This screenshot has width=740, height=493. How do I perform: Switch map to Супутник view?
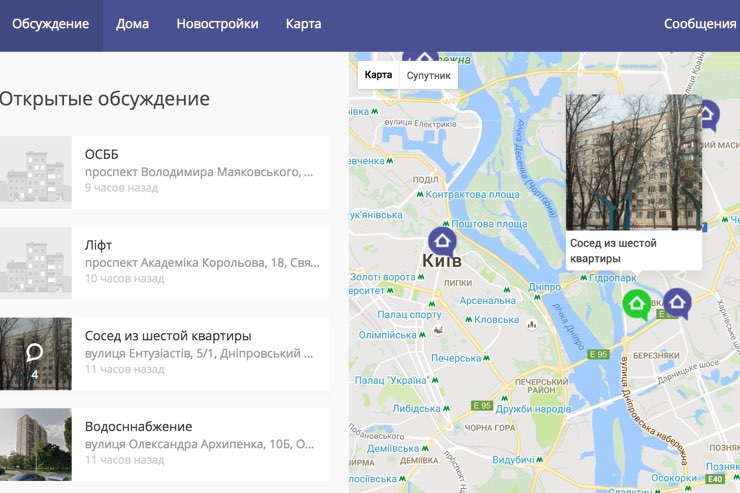click(428, 75)
